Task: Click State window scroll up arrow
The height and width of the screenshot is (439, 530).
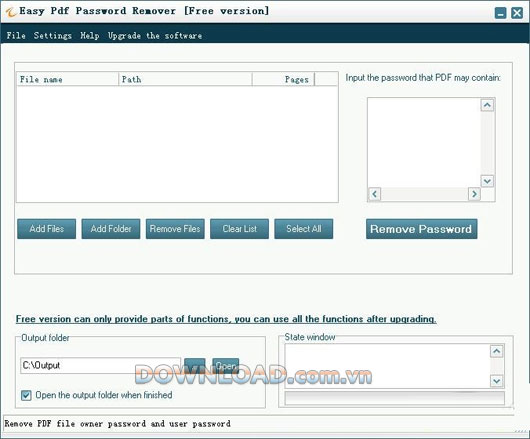Action: click(497, 351)
